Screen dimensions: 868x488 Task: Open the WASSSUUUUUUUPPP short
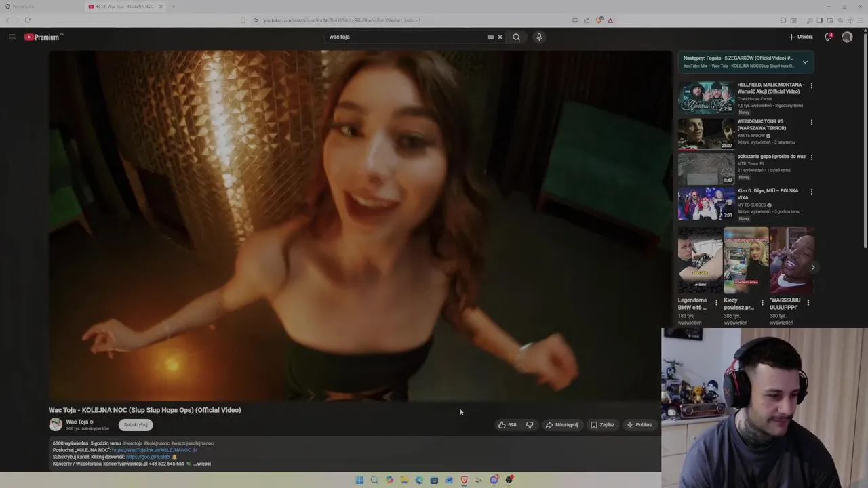point(792,260)
